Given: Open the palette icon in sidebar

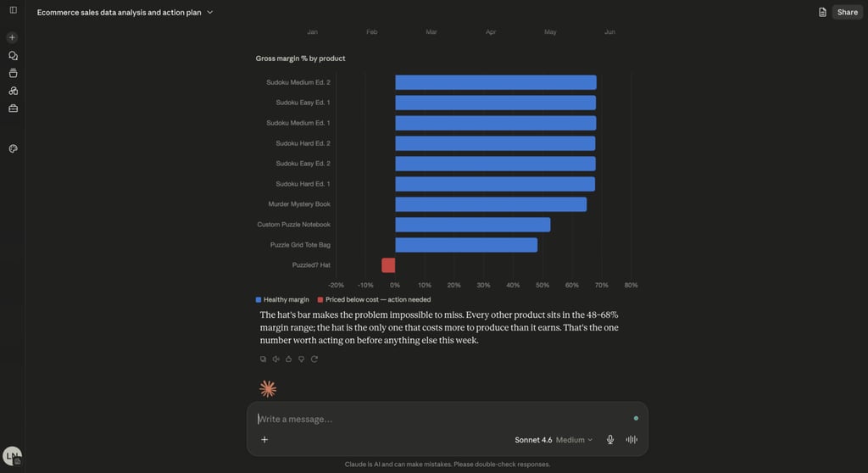Looking at the screenshot, I should coord(14,148).
